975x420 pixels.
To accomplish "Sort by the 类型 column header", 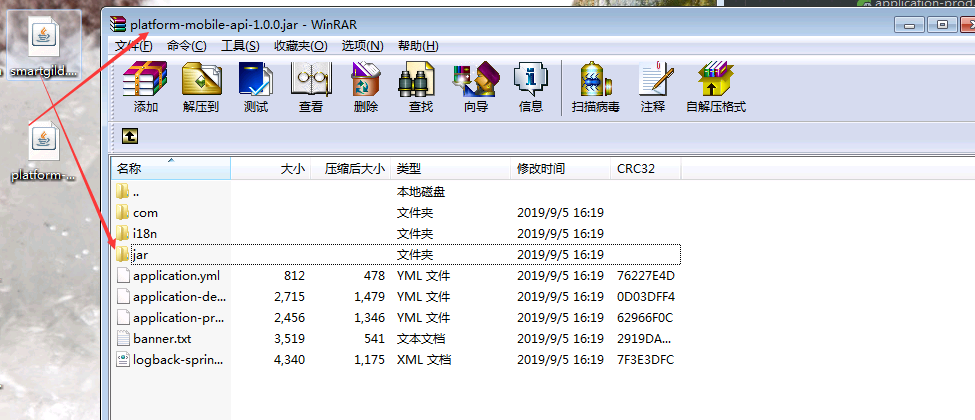I will tap(451, 169).
